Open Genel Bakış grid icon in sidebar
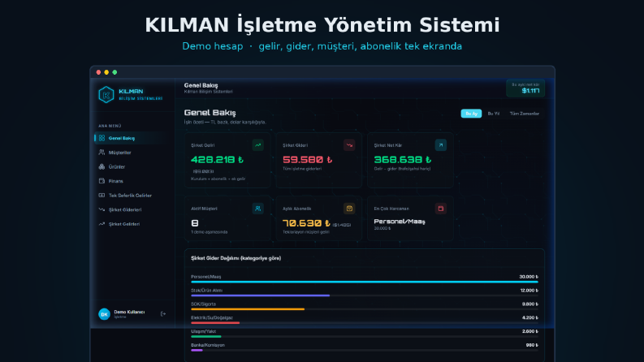644x362 pixels. 102,138
